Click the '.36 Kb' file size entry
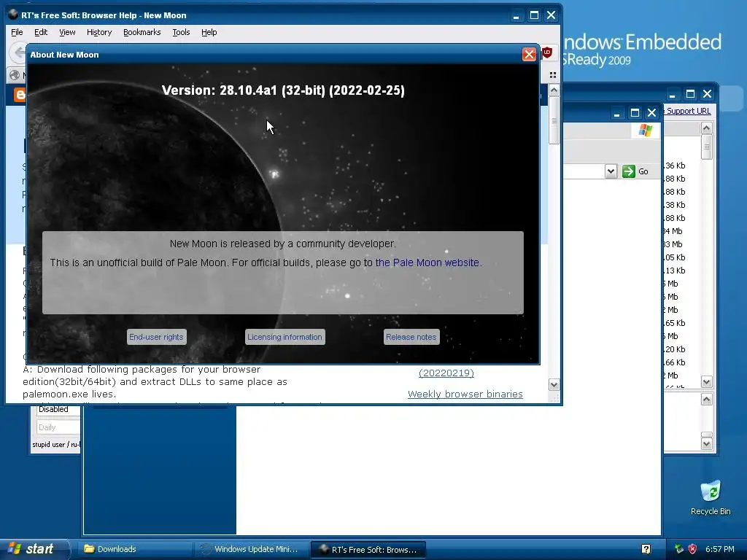The height and width of the screenshot is (560, 747). [x=675, y=166]
